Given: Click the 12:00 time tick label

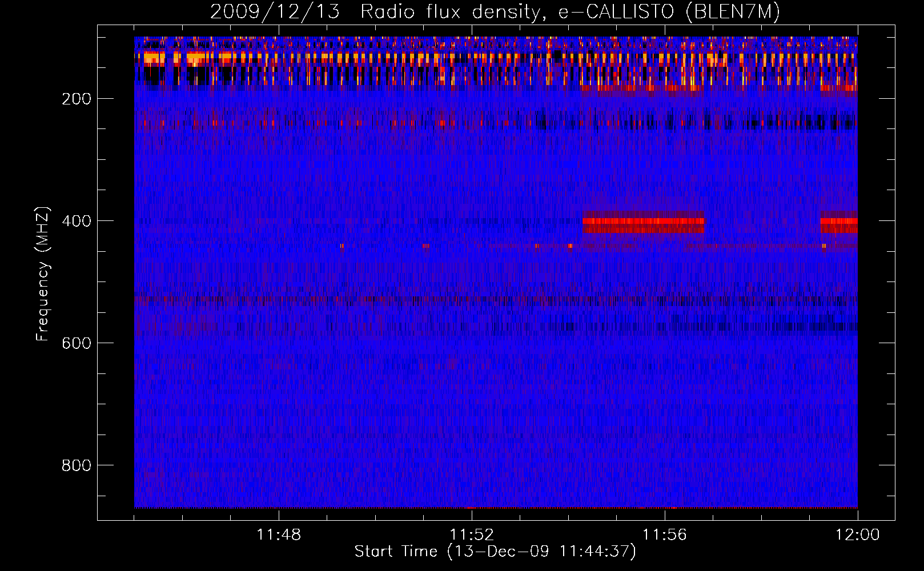Looking at the screenshot, I should (x=858, y=535).
